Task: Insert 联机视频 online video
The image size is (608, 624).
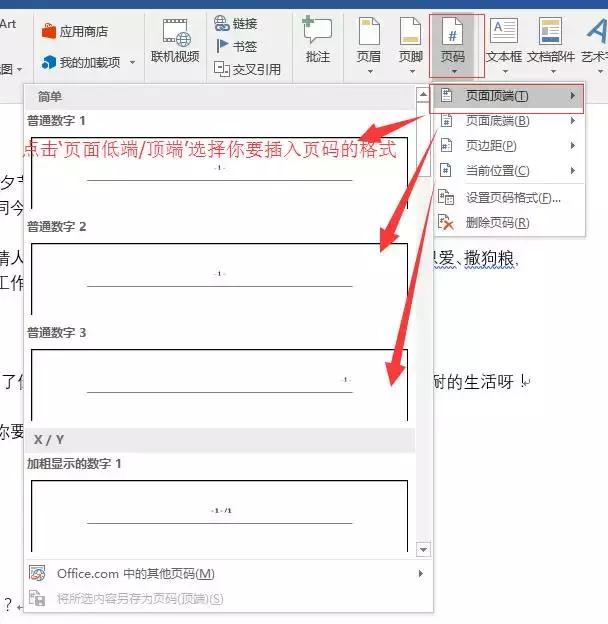Action: coord(175,41)
